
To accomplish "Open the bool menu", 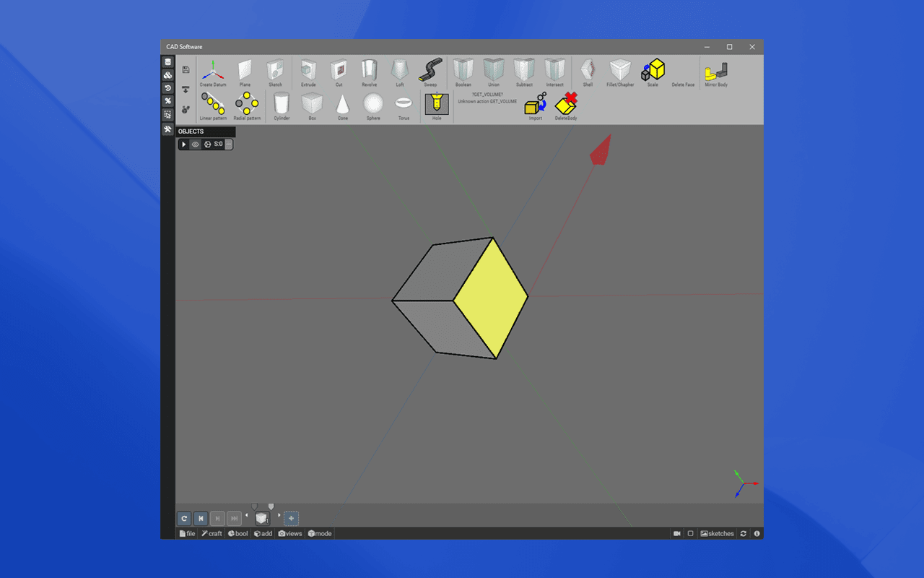I will [238, 533].
